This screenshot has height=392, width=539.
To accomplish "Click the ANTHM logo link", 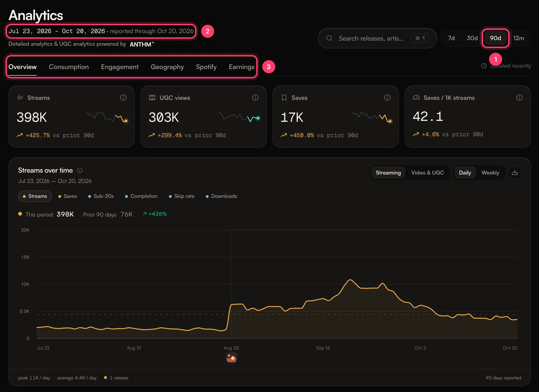I will tap(142, 44).
